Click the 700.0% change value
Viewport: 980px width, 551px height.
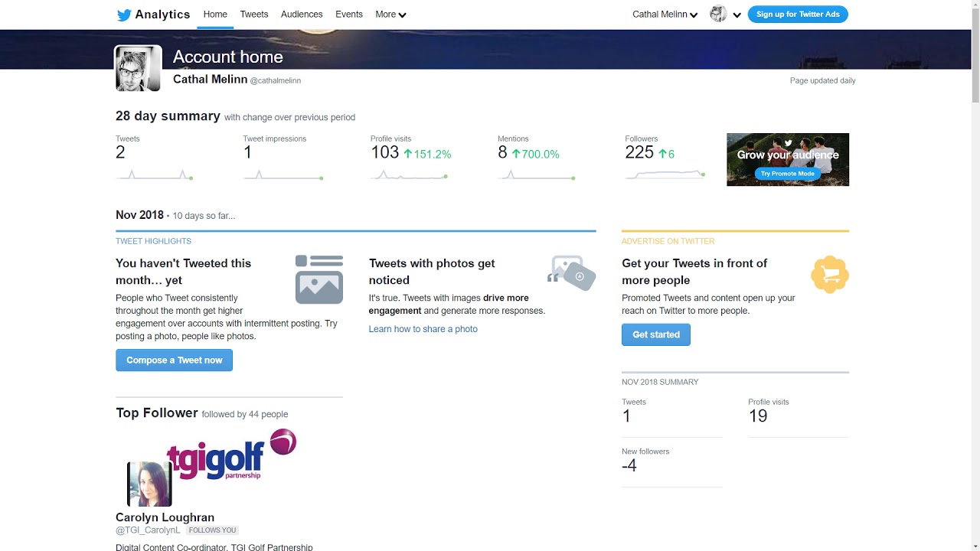click(541, 154)
